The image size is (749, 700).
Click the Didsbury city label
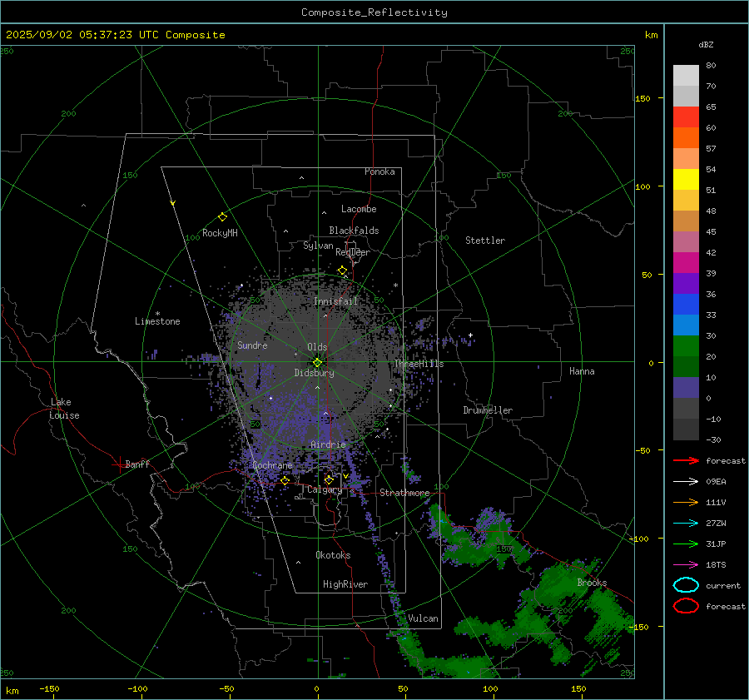pyautogui.click(x=314, y=373)
